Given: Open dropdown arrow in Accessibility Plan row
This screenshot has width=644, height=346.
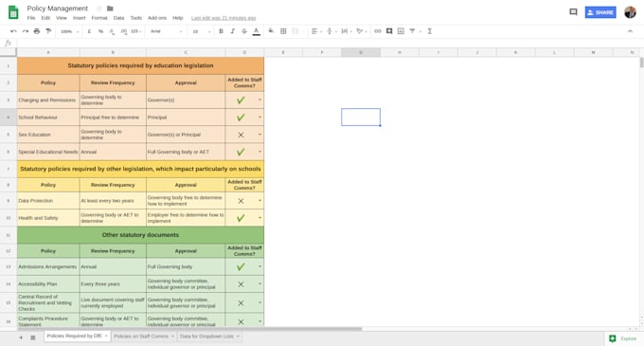Looking at the screenshot, I should click(x=259, y=284).
